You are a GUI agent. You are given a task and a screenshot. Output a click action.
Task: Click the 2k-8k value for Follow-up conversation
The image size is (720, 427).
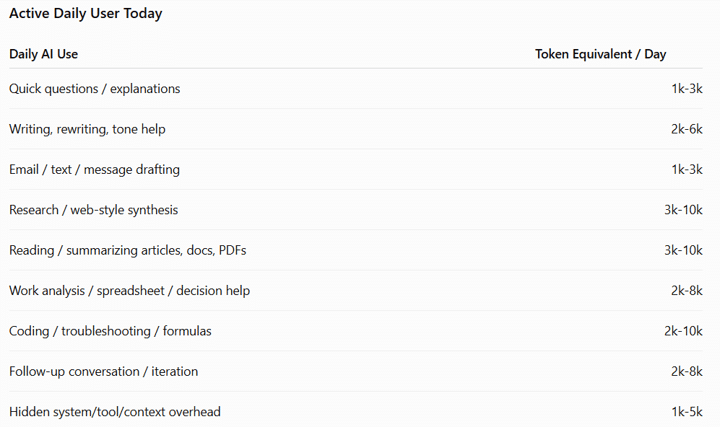(686, 371)
